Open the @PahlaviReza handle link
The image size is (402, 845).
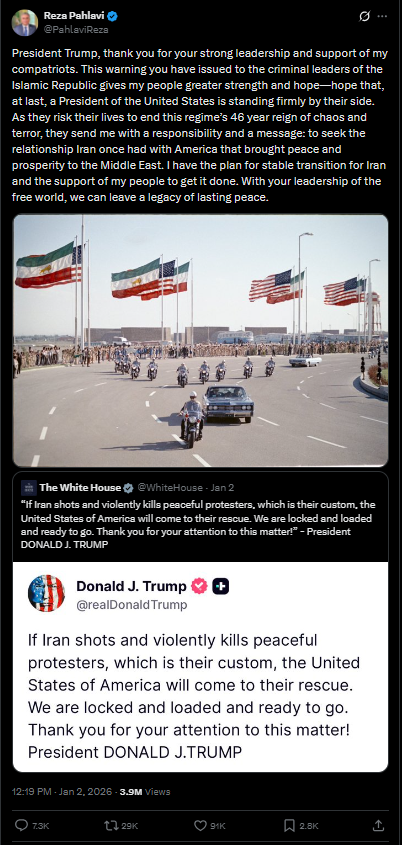[76, 30]
